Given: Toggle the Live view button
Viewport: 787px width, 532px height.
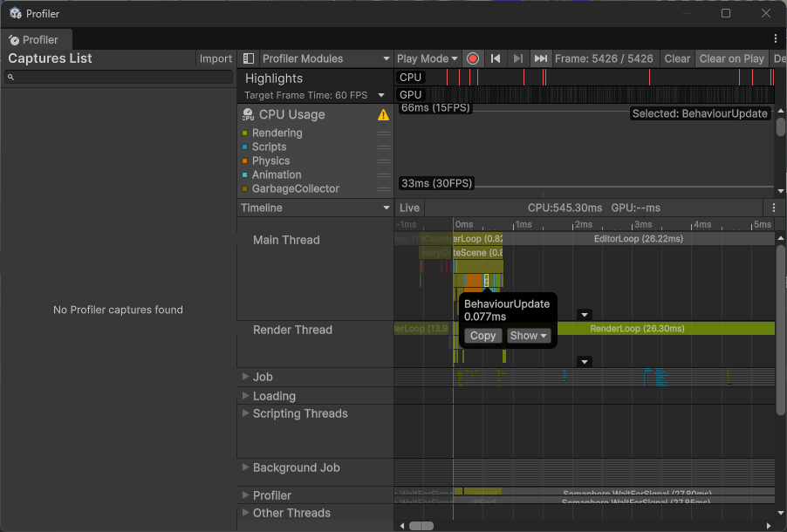Looking at the screenshot, I should (408, 208).
